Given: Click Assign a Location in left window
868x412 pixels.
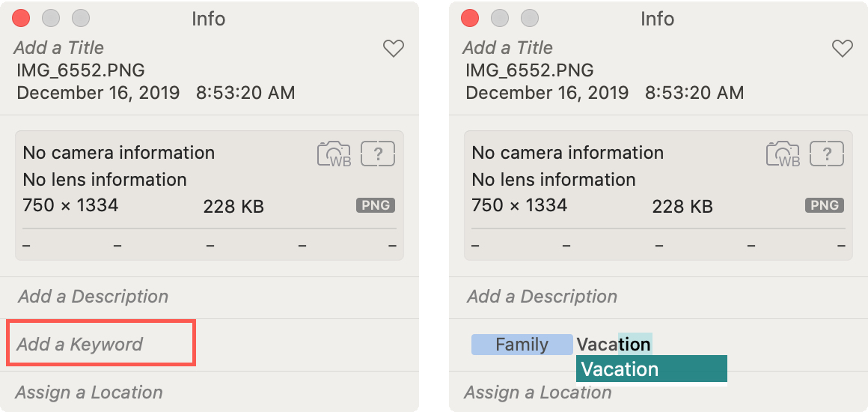Looking at the screenshot, I should (x=88, y=393).
